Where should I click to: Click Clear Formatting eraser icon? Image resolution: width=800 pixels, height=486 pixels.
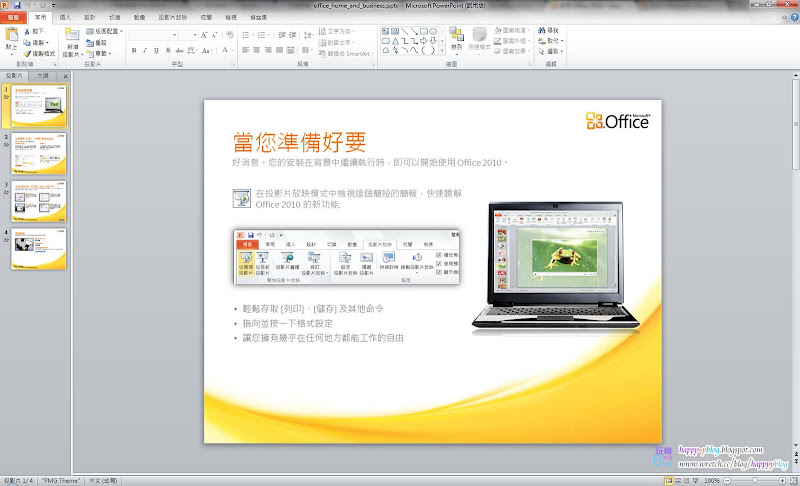230,35
